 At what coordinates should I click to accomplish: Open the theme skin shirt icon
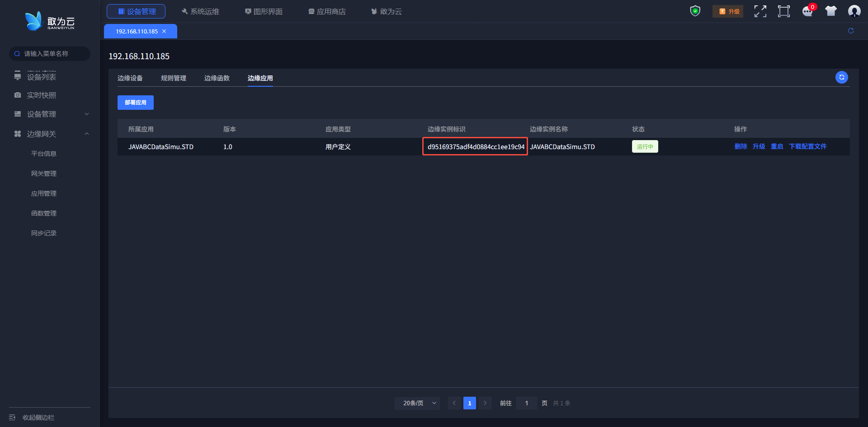[831, 11]
